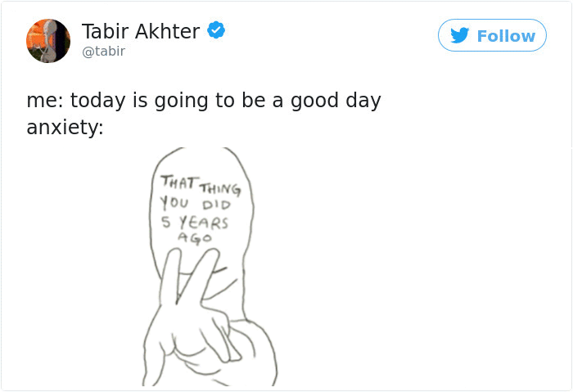Open the @tabir handle link
573x392 pixels.
[103, 51]
